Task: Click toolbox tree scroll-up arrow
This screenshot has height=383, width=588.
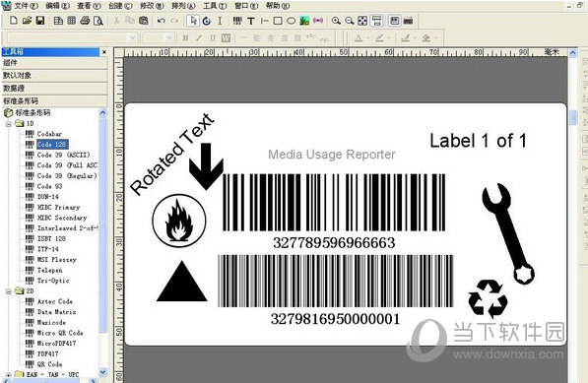Action: tap(102, 112)
